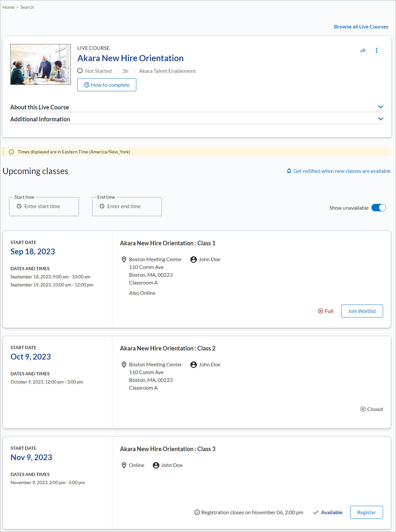
Task: Click the Upcoming classes heading
Action: click(x=35, y=171)
